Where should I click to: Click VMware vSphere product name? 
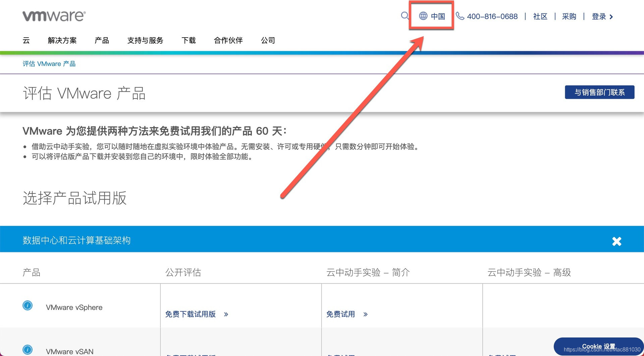(x=74, y=307)
